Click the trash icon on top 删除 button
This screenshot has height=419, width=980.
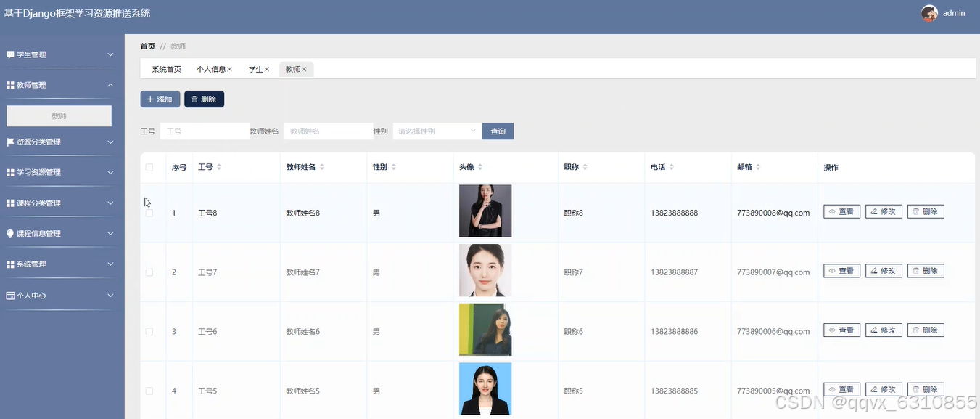194,99
